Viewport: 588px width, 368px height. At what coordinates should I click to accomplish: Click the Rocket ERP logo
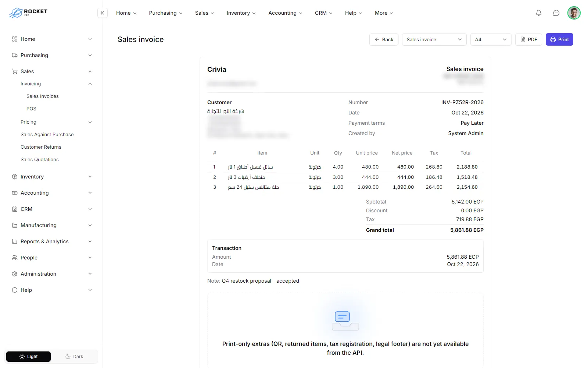(28, 13)
